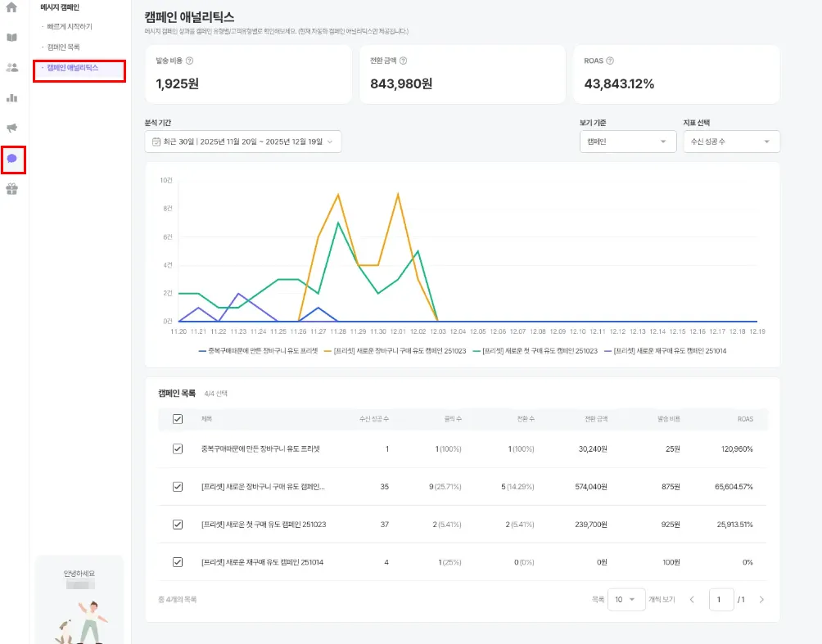This screenshot has height=644, width=822.
Task: Open the 분석 기간 date range dropdown
Action: [243, 142]
